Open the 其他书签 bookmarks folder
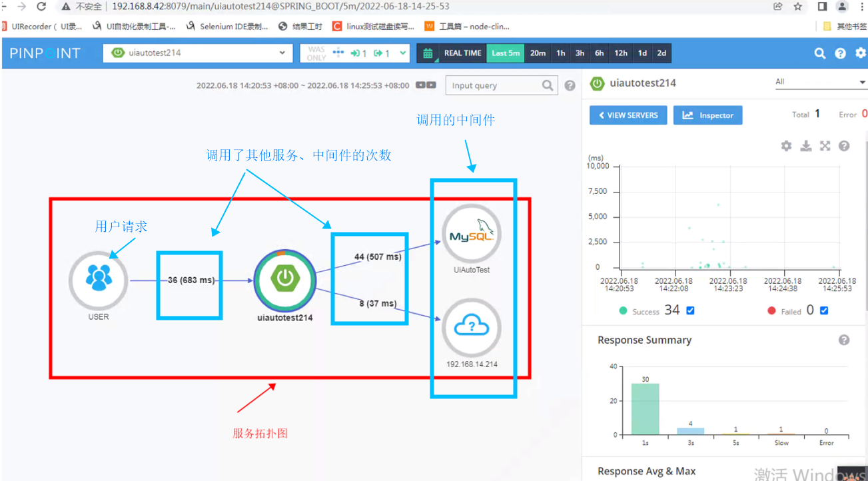Viewport: 868px width, 481px height. [x=845, y=27]
